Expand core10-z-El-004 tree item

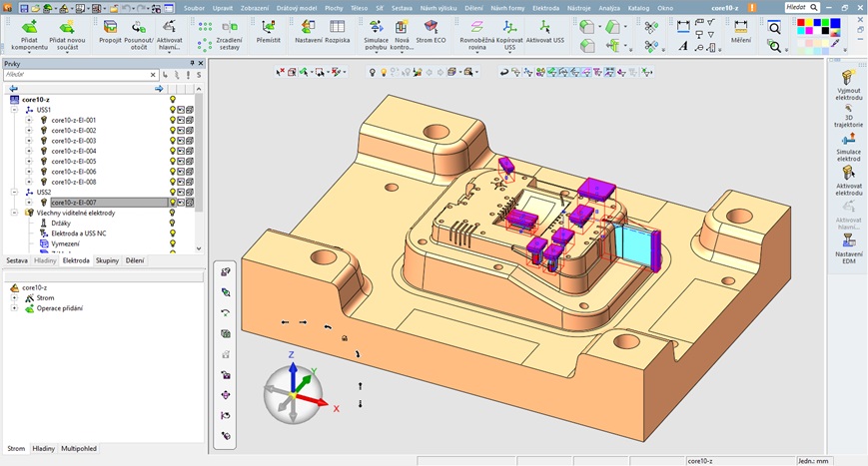tap(29, 151)
